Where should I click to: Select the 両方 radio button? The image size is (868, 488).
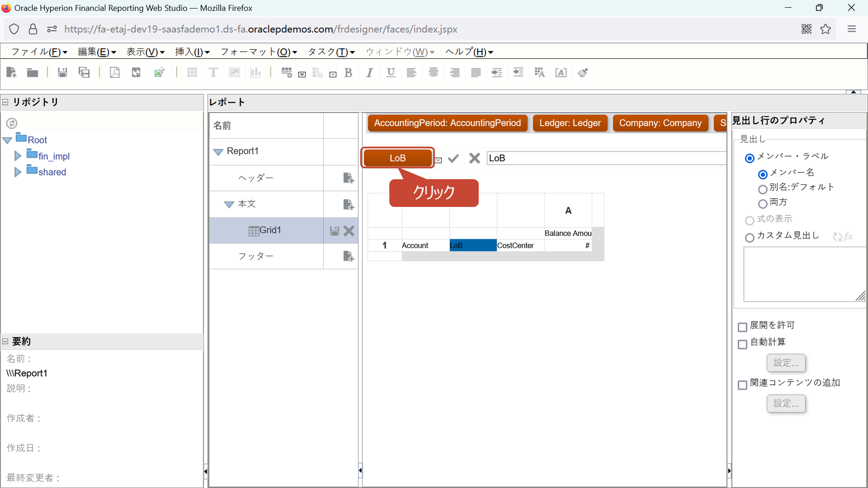(x=763, y=203)
